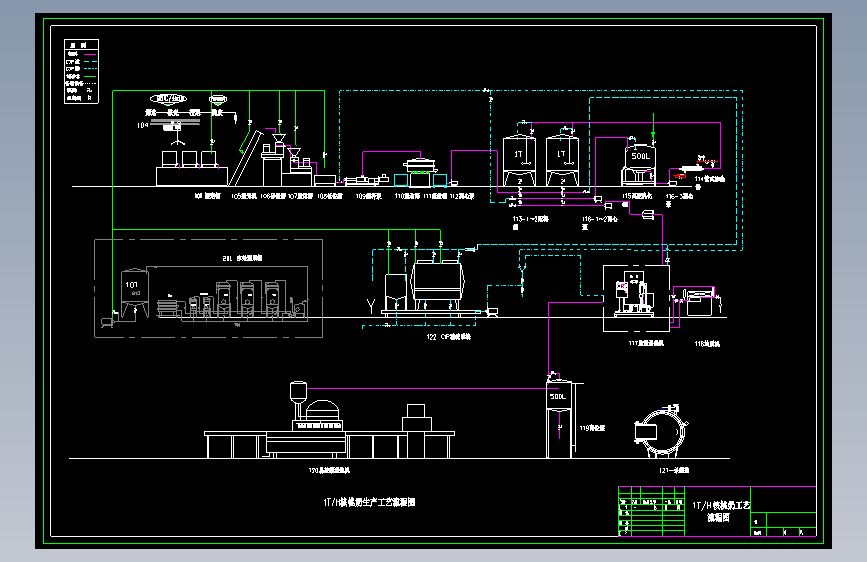The width and height of the screenshot is (867, 562).
Task: Click the green line sample in the legend
Action: (89, 76)
